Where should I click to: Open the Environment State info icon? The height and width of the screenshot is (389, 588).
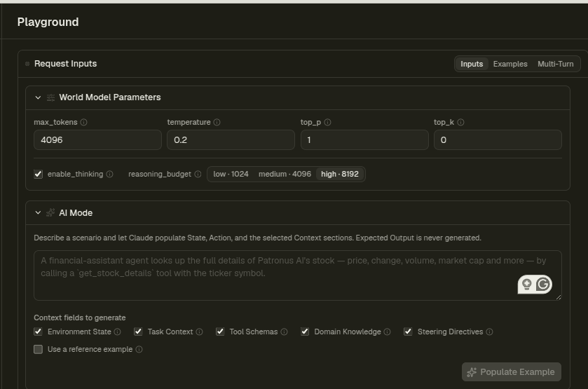(x=117, y=332)
